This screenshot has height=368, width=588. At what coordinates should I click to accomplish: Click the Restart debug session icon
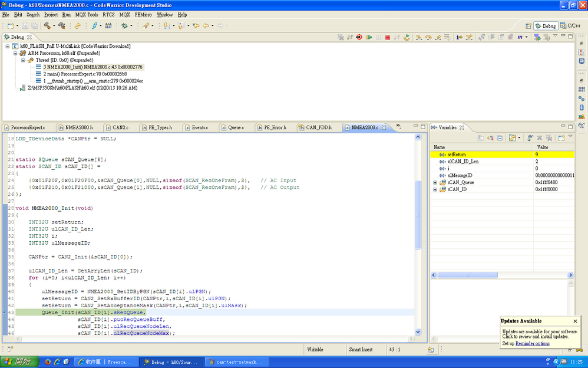(x=407, y=37)
